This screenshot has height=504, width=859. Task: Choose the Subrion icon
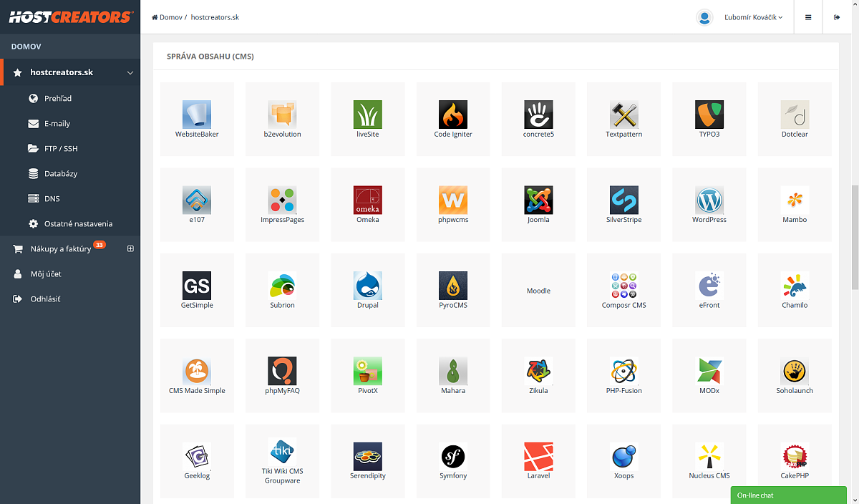click(282, 285)
